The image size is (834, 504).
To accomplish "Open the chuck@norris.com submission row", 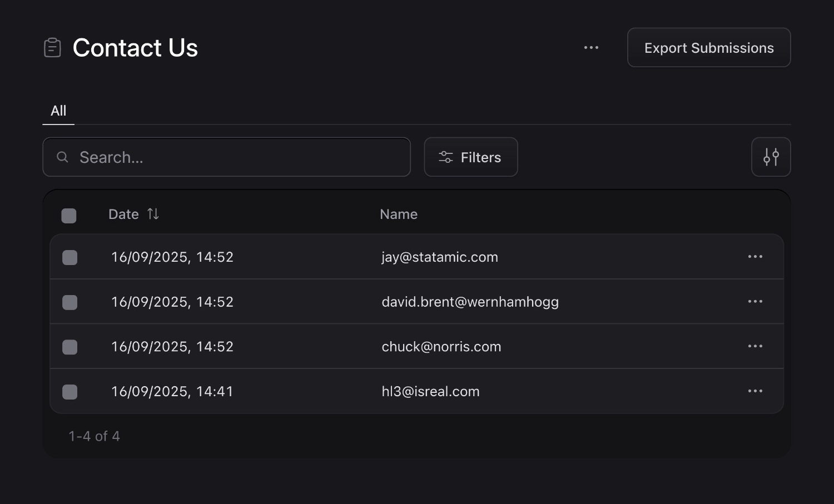I will [x=441, y=346].
